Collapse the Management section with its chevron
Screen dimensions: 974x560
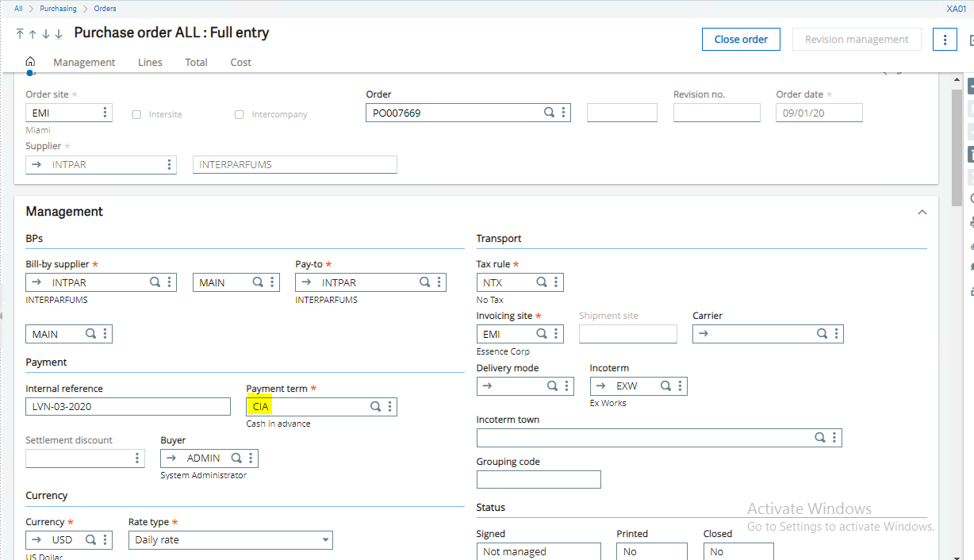[x=922, y=212]
